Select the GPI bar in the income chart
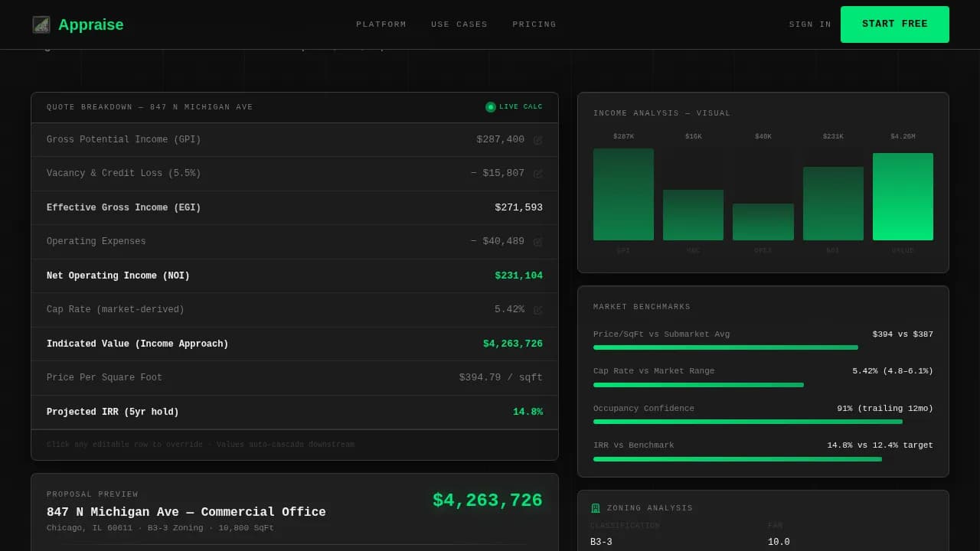Screen dimensions: 980x551 click(x=623, y=194)
